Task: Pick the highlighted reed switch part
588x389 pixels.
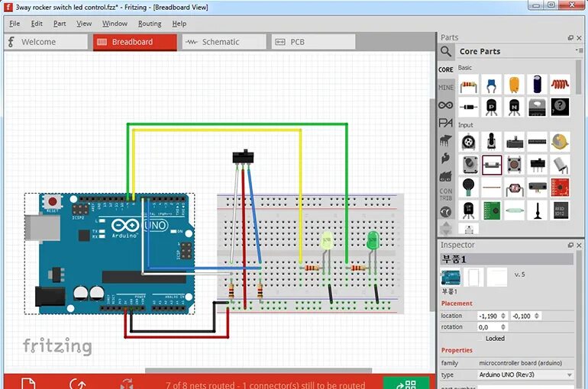Action: point(492,165)
